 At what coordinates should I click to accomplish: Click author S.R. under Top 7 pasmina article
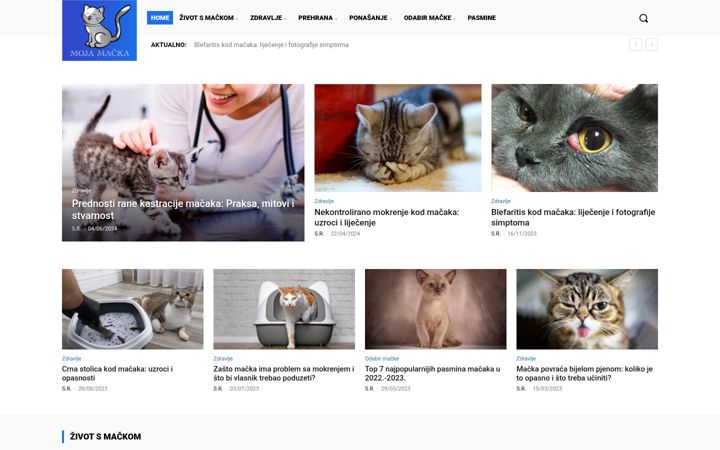tap(370, 388)
